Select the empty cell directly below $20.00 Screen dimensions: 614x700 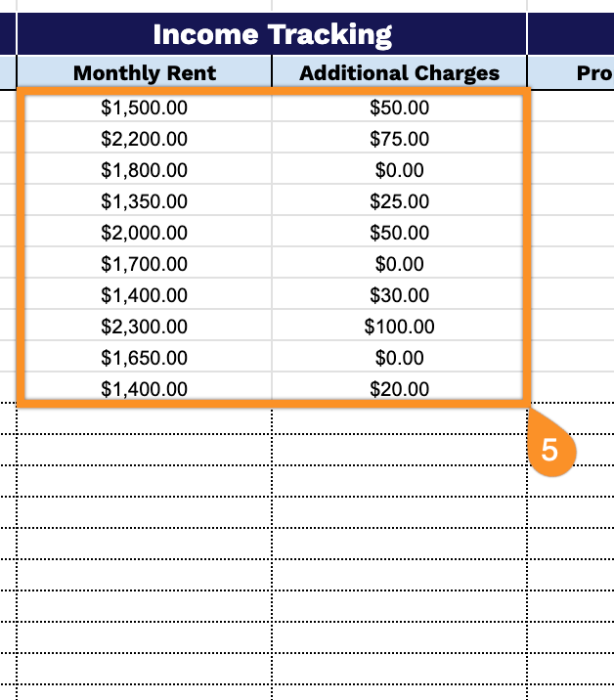pos(399,419)
